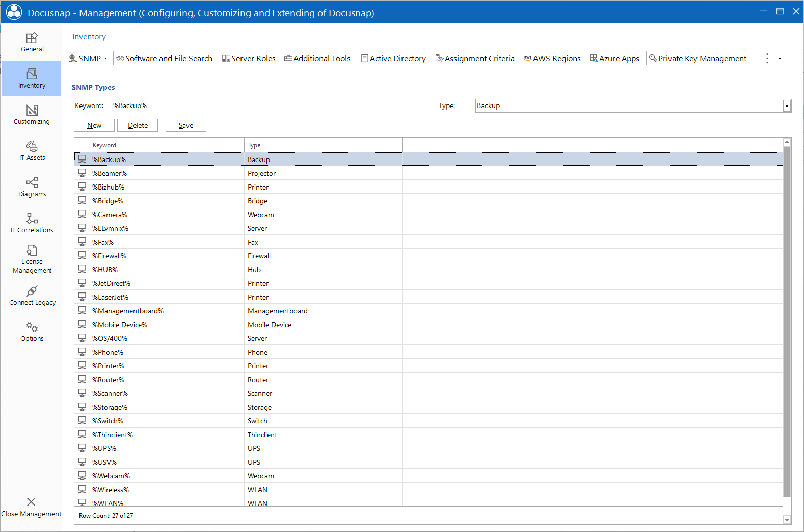Sort by Type column header

coord(323,145)
